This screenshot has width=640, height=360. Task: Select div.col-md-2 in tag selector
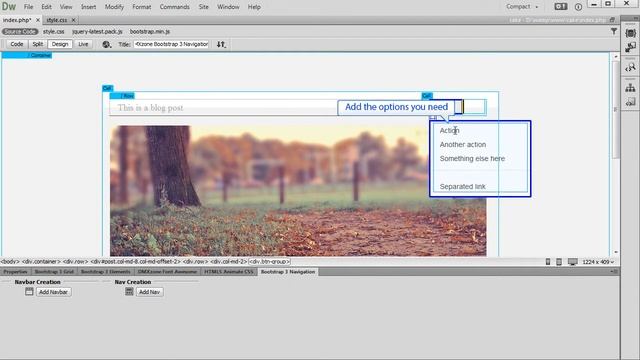click(x=229, y=262)
